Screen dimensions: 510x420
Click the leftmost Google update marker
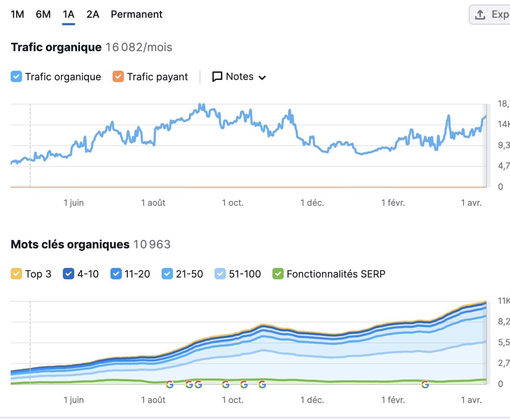[170, 384]
